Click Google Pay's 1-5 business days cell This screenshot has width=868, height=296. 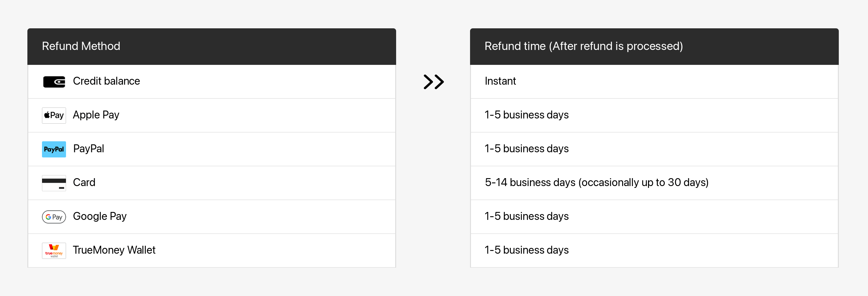[526, 216]
